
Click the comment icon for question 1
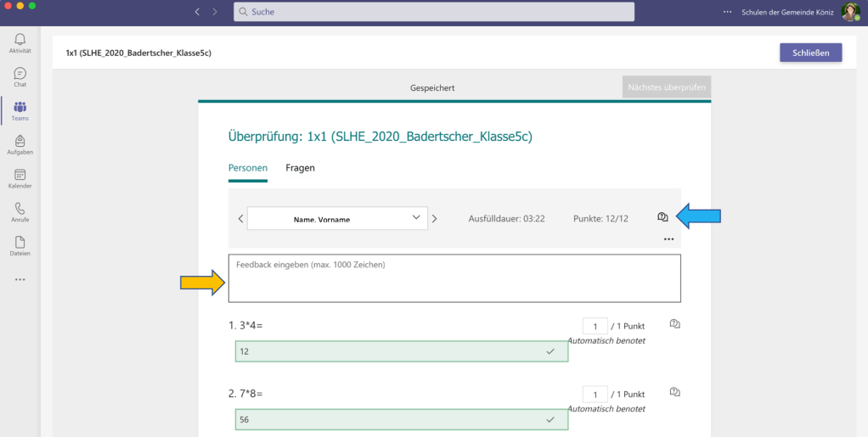pos(675,324)
